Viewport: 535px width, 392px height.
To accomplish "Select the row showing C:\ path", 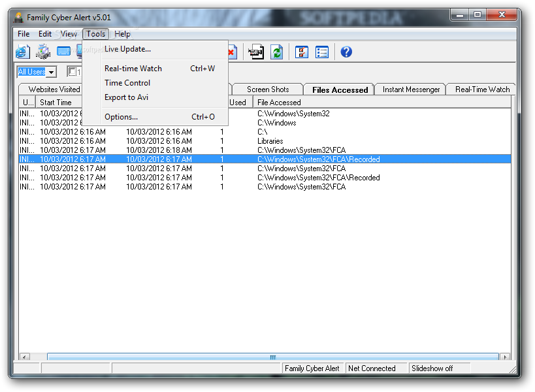I will 265,132.
